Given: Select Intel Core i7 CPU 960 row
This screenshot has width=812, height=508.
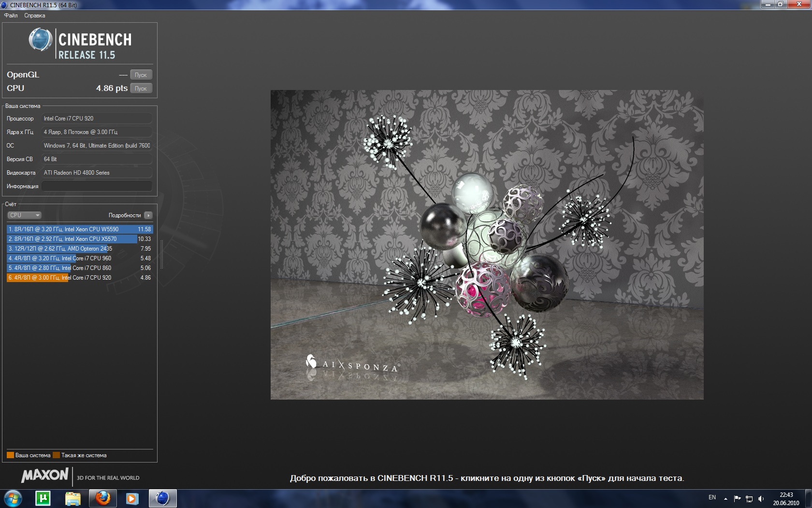Looking at the screenshot, I should pyautogui.click(x=80, y=258).
